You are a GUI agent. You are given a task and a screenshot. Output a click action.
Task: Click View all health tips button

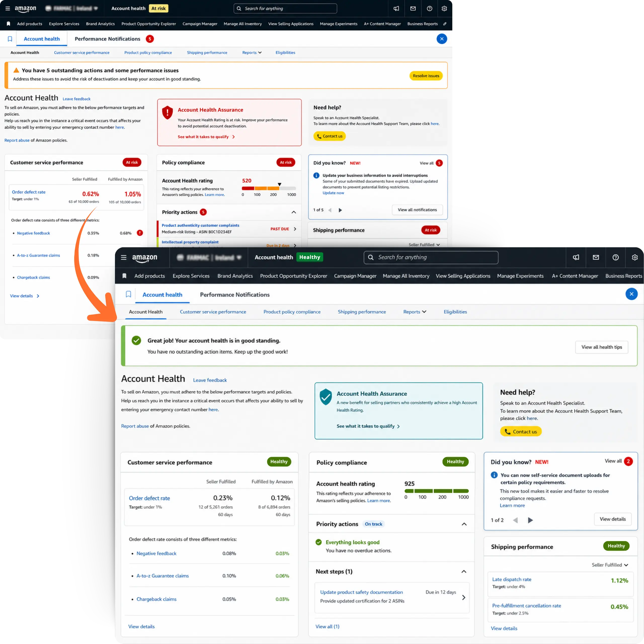click(x=602, y=347)
